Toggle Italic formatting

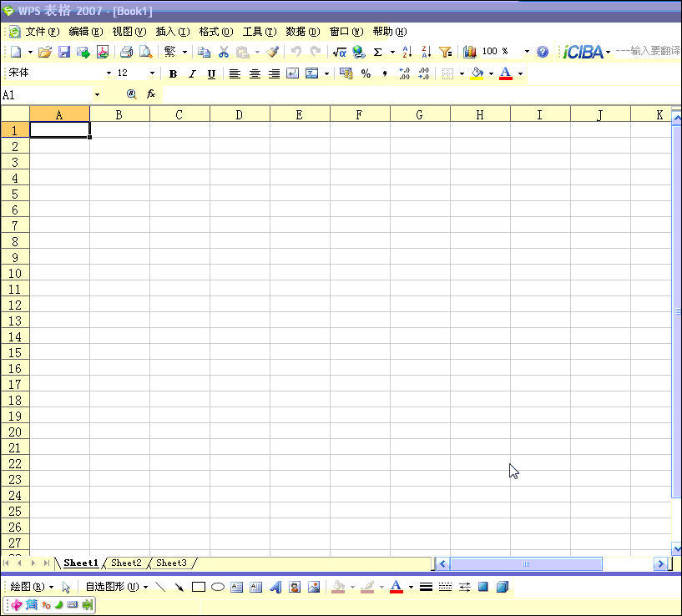click(x=192, y=73)
